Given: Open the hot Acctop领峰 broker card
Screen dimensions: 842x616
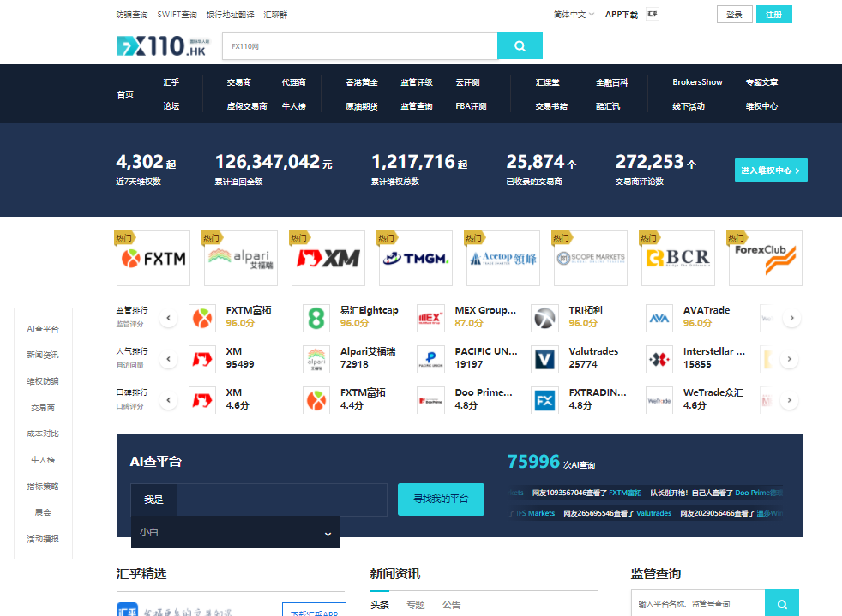Looking at the screenshot, I should (503, 258).
